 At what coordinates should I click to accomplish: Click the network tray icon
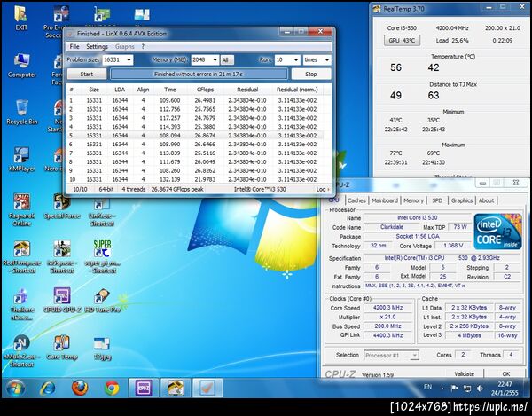tap(467, 389)
